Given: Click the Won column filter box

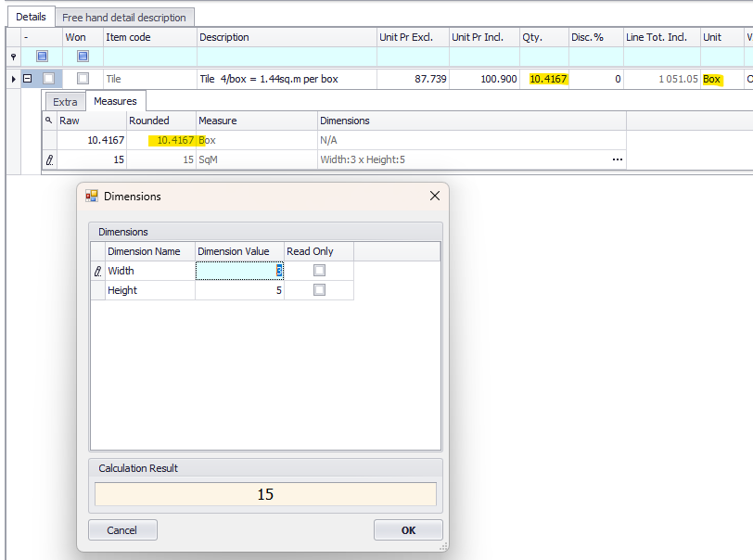Looking at the screenshot, I should pos(83,57).
